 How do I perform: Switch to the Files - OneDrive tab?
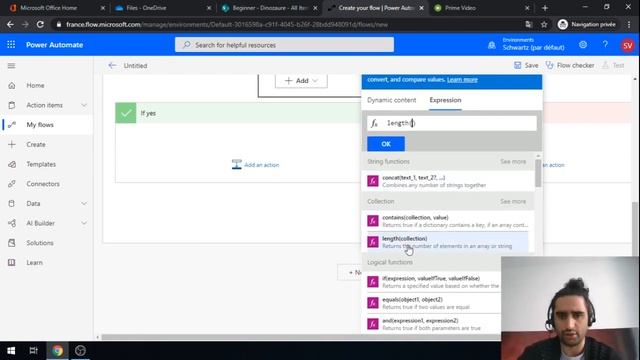[162, 8]
